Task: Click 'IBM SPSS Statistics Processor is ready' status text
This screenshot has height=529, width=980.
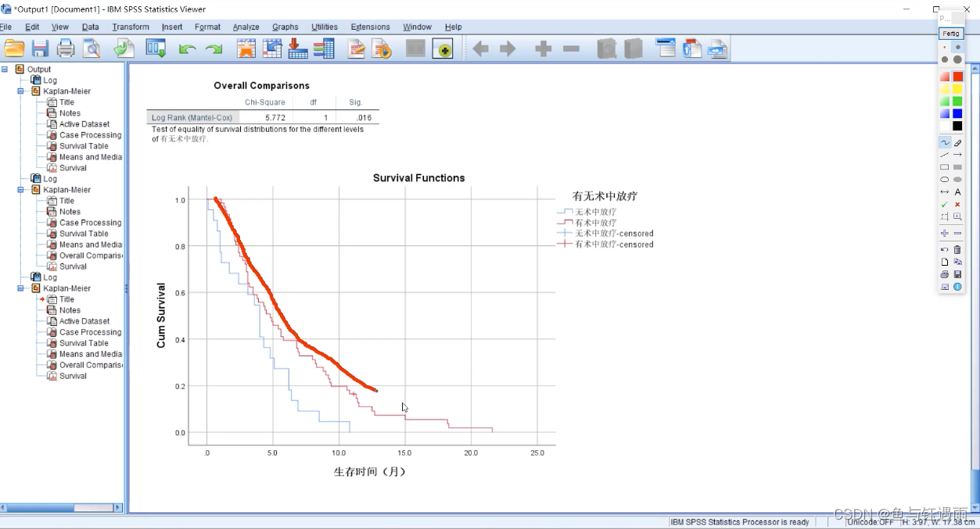Action: click(x=740, y=522)
